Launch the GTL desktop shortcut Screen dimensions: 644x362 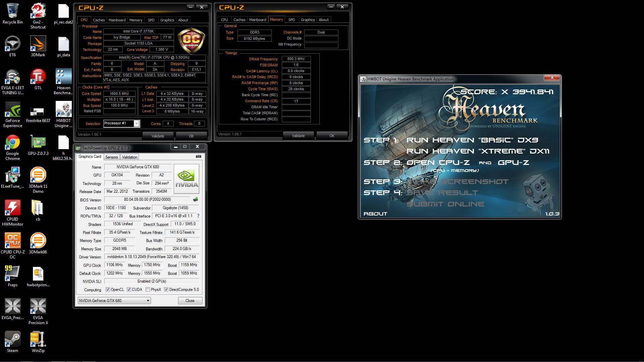tap(38, 79)
